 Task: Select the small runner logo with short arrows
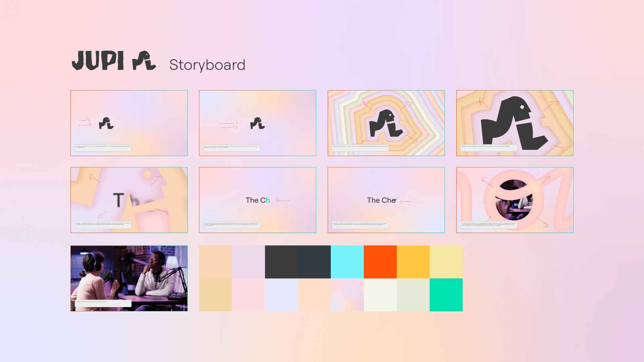[x=106, y=123]
